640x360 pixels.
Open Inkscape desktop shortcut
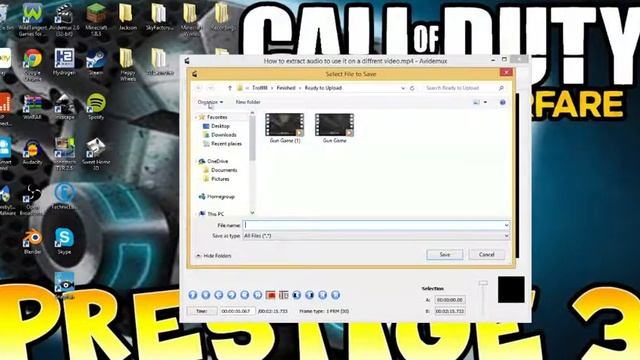(x=64, y=107)
